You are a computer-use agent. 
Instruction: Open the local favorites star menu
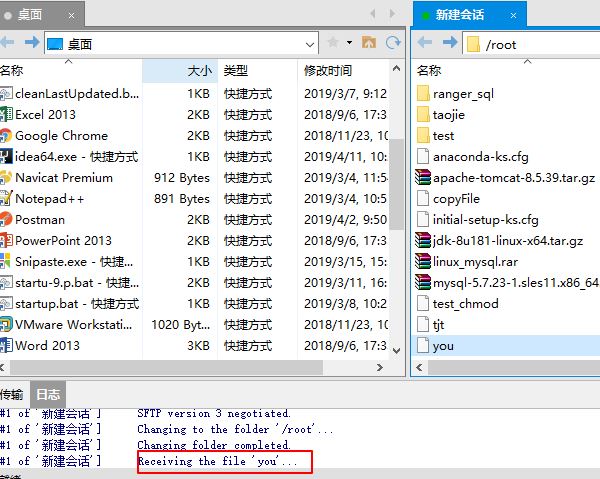[333, 43]
